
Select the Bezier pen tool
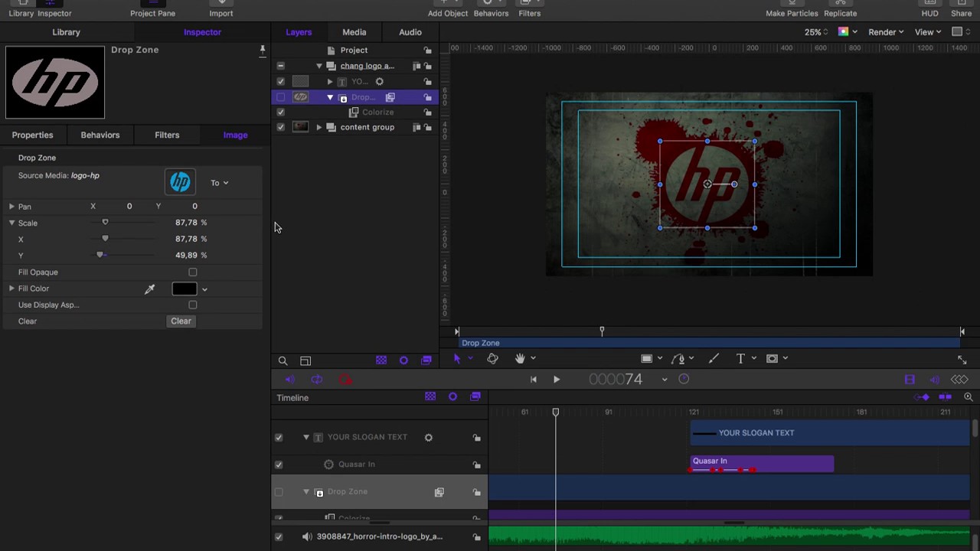click(x=678, y=358)
